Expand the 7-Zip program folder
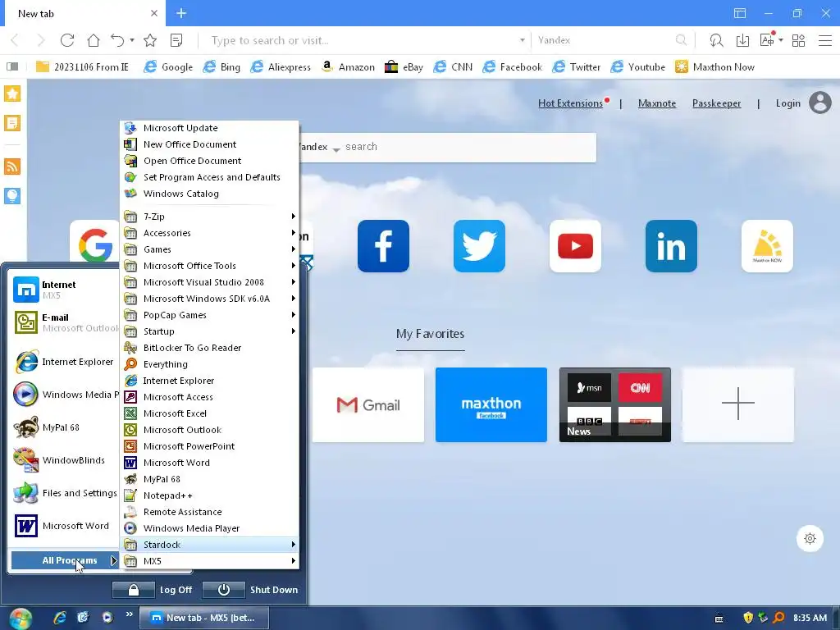Image resolution: width=840 pixels, height=630 pixels. pyautogui.click(x=209, y=217)
